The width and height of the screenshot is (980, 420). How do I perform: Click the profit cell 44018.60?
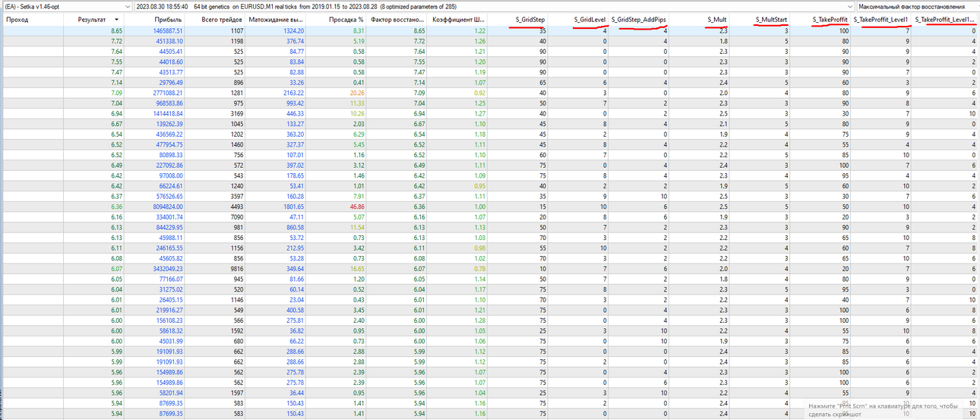168,61
